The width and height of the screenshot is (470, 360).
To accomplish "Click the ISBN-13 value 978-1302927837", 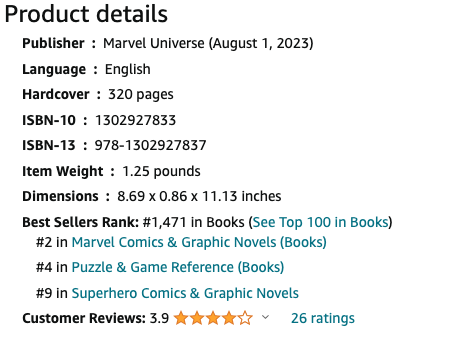I will point(150,145).
